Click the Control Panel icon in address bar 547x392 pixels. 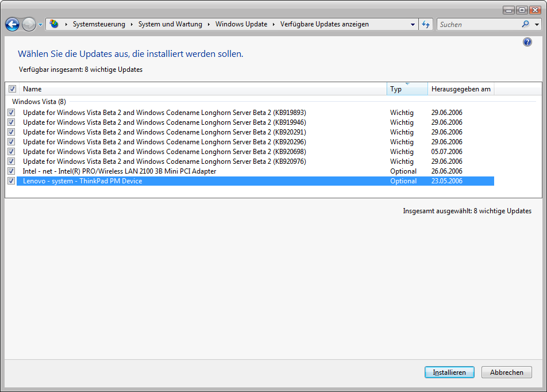point(54,24)
